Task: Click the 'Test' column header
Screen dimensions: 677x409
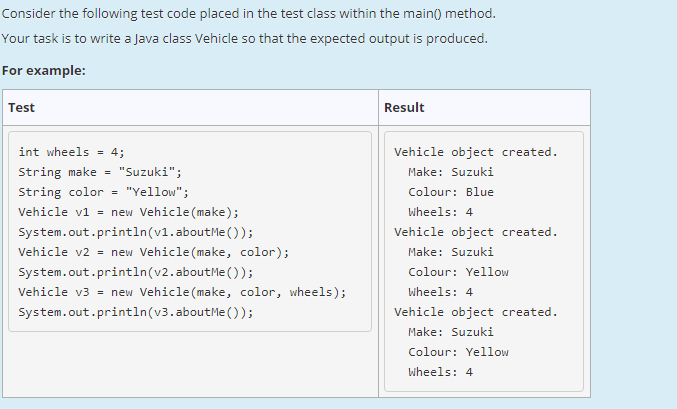Action: (21, 108)
